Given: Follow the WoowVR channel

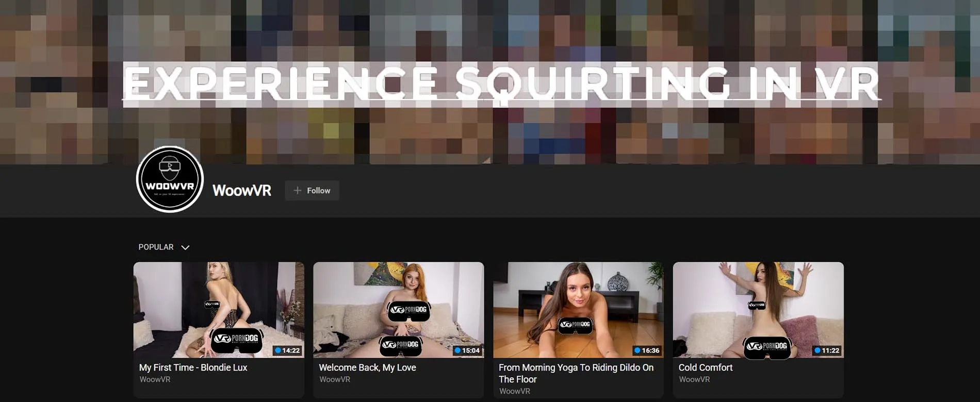Looking at the screenshot, I should [x=312, y=191].
